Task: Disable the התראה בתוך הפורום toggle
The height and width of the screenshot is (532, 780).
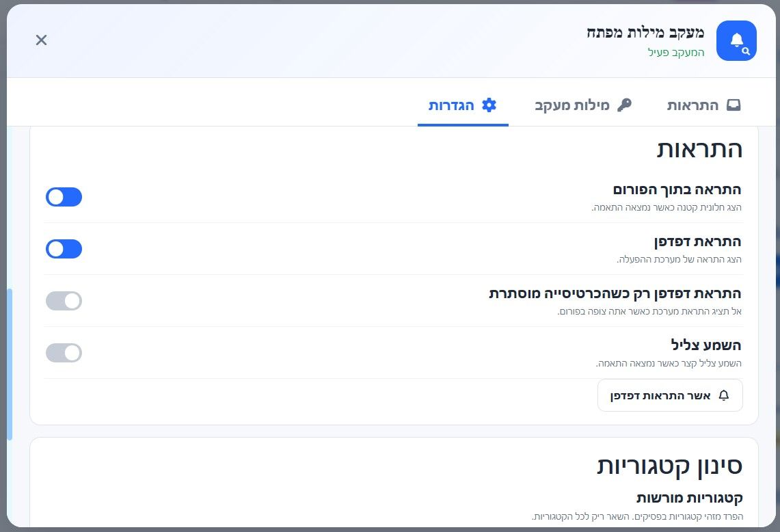Action: coord(64,197)
